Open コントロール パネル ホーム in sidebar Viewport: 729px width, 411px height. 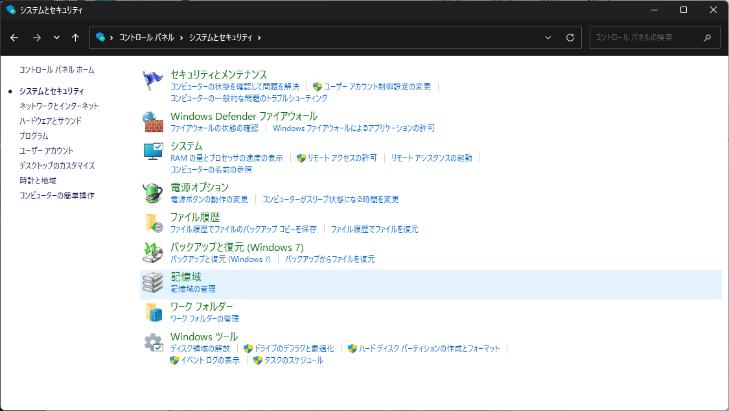57,70
